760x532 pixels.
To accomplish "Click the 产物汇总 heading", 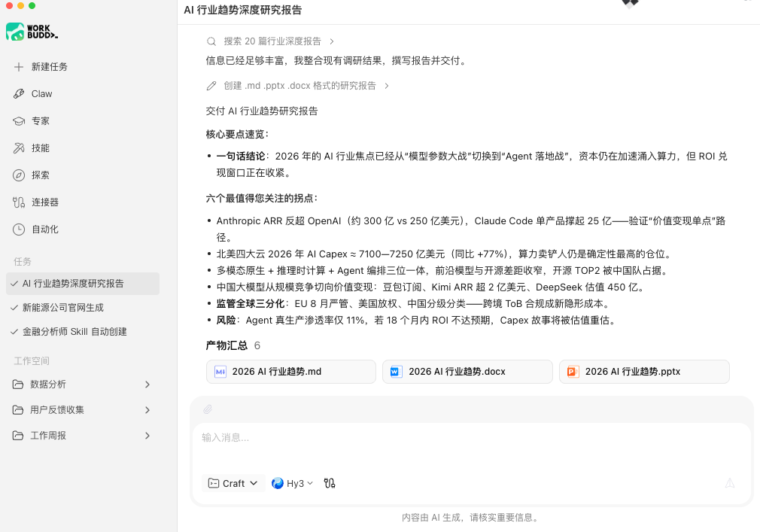I will (226, 345).
